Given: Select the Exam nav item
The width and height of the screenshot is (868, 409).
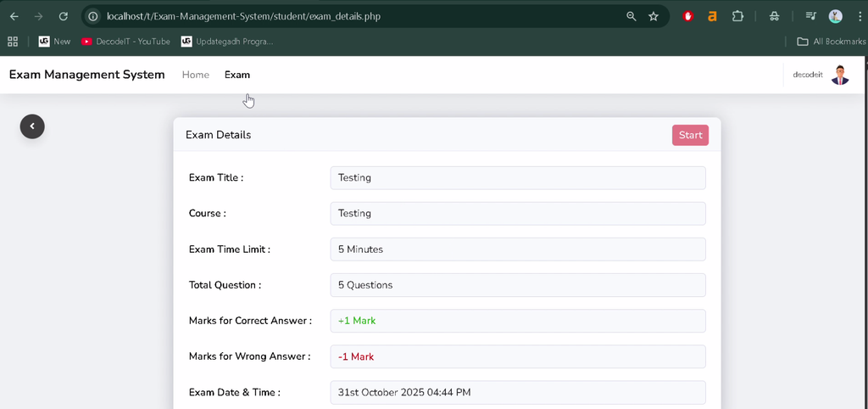Looking at the screenshot, I should (x=237, y=75).
